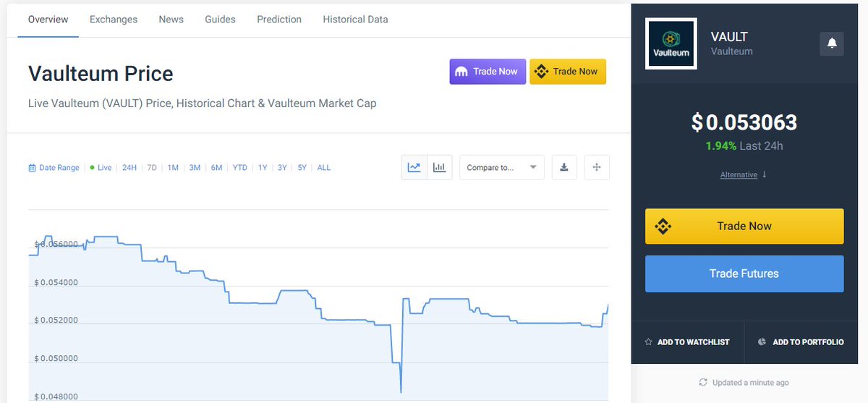Click the 1.94% change value

[721, 146]
